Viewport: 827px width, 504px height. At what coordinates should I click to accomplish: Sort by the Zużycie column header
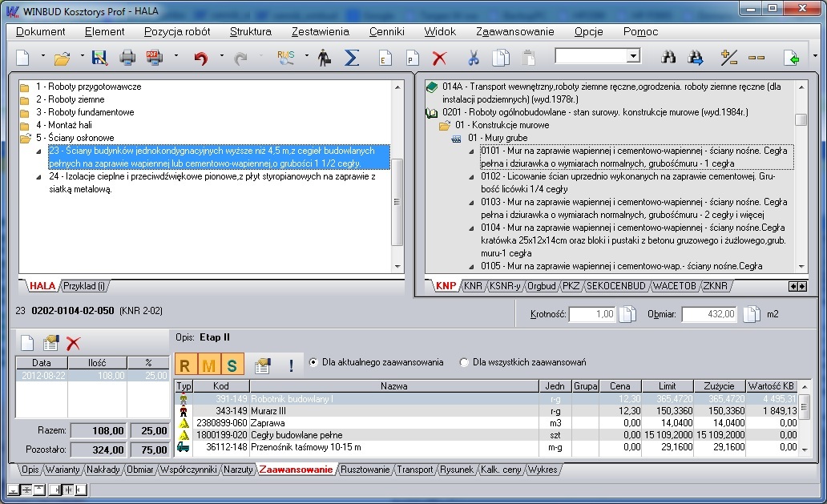tap(719, 386)
